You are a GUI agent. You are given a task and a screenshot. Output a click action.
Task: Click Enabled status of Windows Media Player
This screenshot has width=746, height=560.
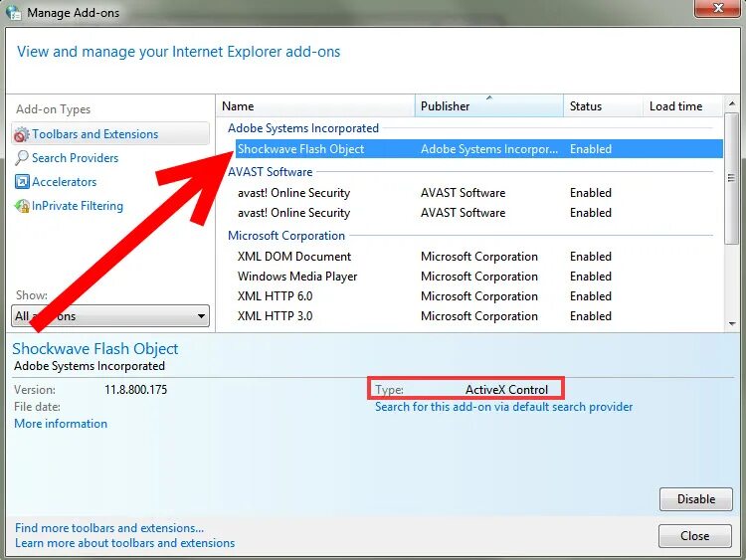[x=591, y=277]
